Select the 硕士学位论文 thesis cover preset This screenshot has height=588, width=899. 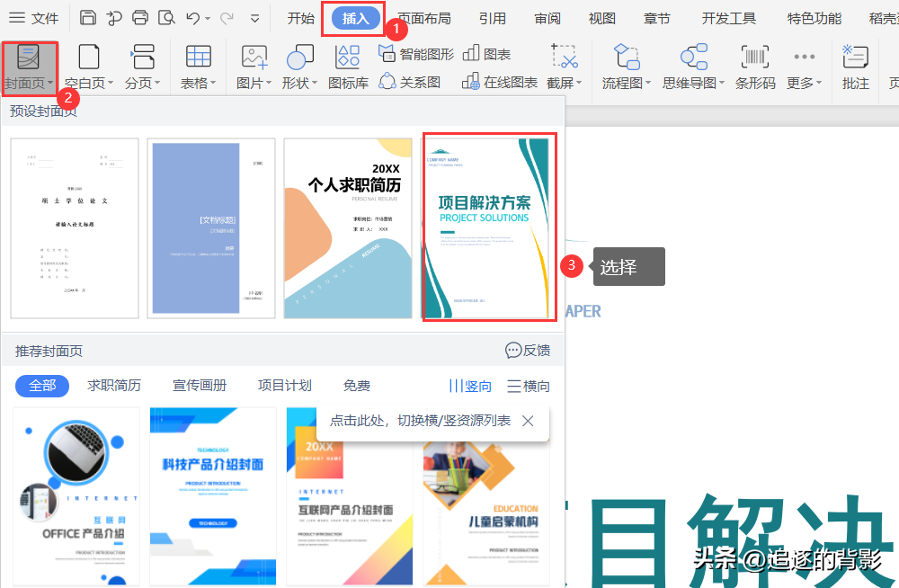click(x=75, y=228)
